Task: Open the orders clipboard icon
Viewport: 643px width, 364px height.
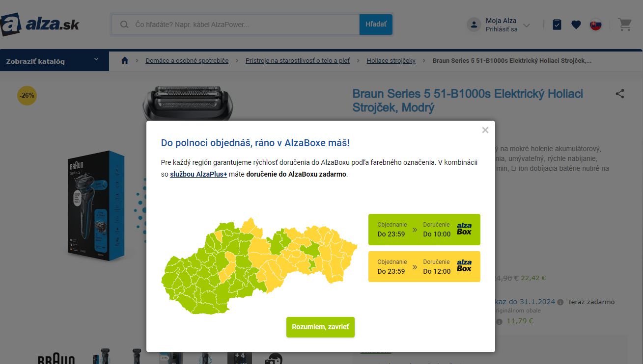Action: point(557,25)
